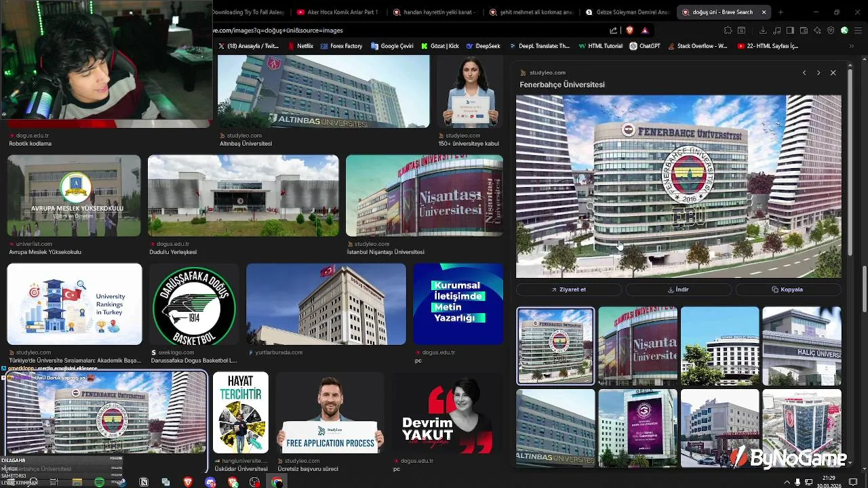Select Nişantaşı Üniversitesi thumbnail in preview panel

(637, 346)
